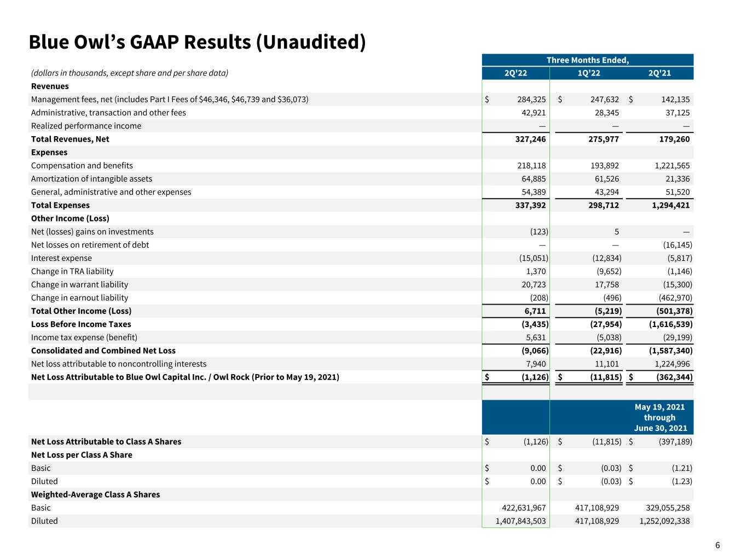Select the "Three Months Ended," header
Image resolution: width=747 pixels, height=560 pixels.
[x=587, y=60]
